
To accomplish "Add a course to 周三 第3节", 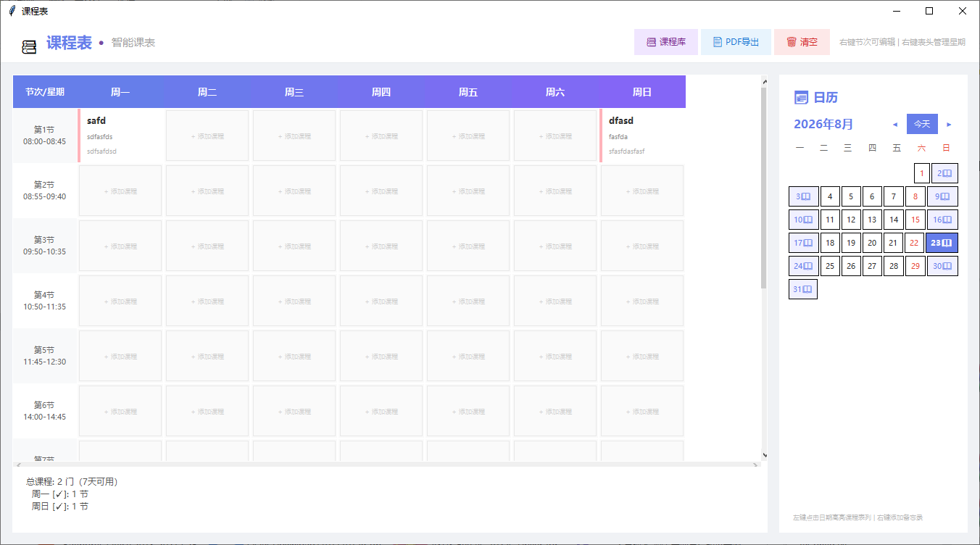I will click(x=294, y=246).
